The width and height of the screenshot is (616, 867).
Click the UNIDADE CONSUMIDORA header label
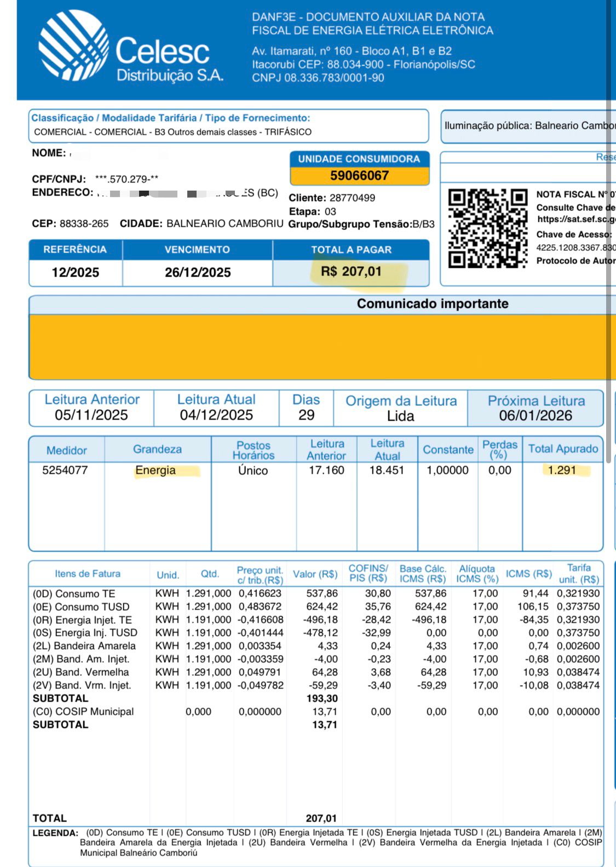(359, 159)
